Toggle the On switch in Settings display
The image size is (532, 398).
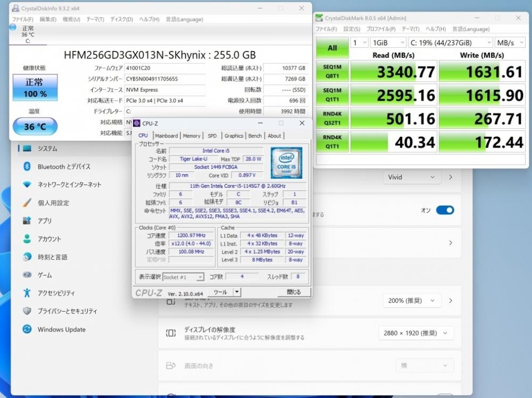445,210
